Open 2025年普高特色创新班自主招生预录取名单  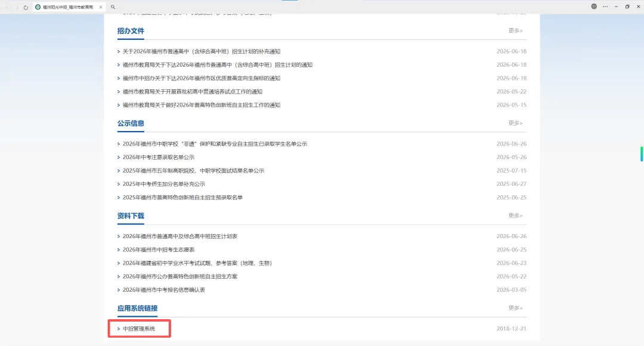pyautogui.click(x=182, y=198)
